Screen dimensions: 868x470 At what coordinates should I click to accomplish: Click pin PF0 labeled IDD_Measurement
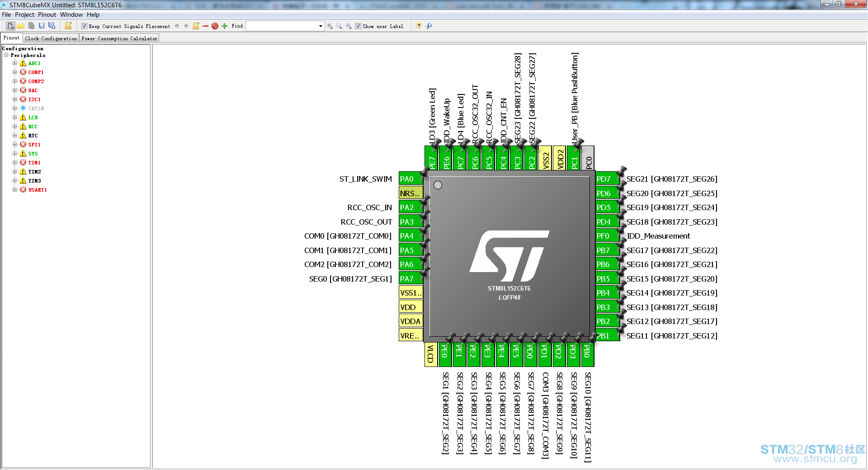coord(608,236)
